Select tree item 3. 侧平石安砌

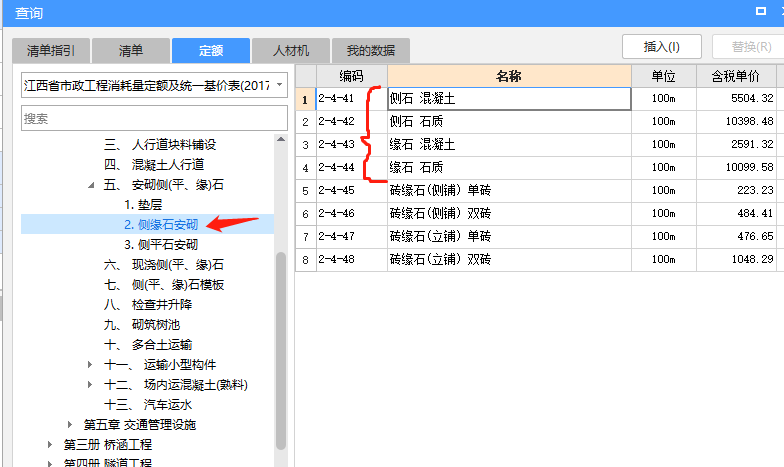pyautogui.click(x=161, y=244)
